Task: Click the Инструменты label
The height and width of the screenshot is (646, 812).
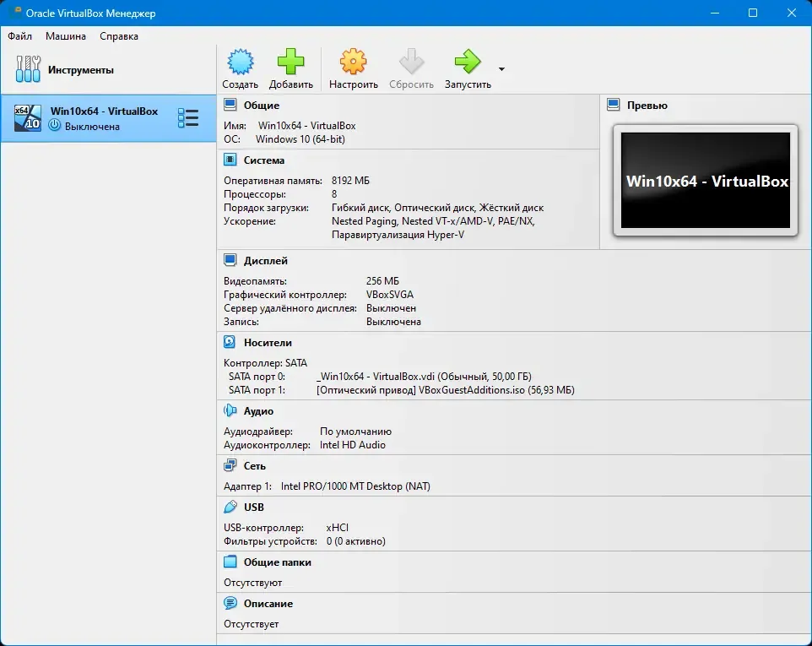Action: [x=81, y=70]
